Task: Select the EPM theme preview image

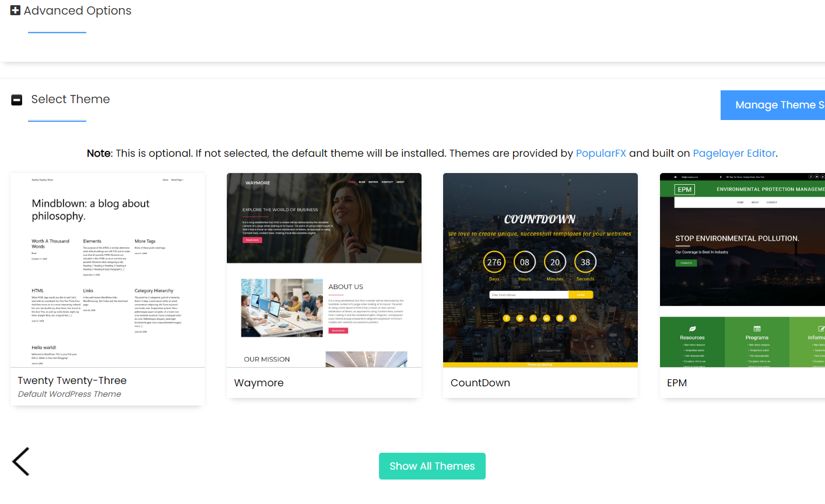Action: click(742, 270)
